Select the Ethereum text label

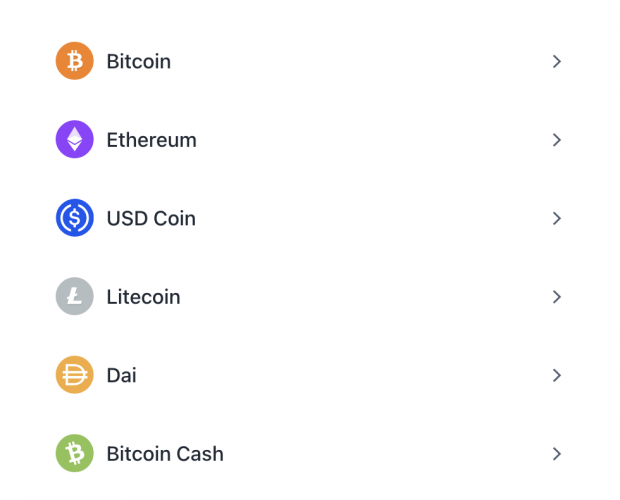coord(151,140)
